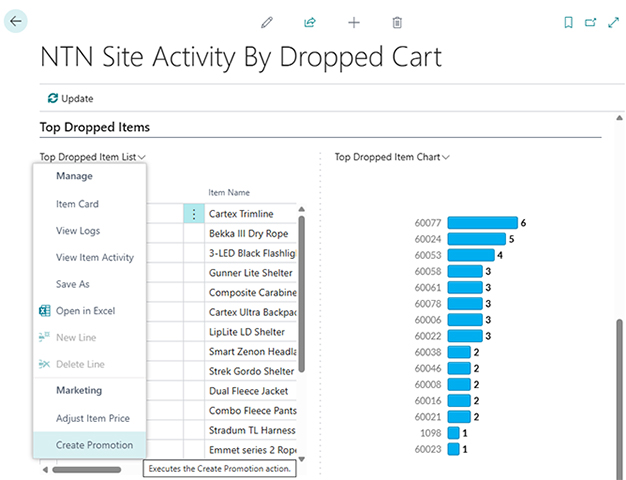Click the share icon

coord(310,22)
